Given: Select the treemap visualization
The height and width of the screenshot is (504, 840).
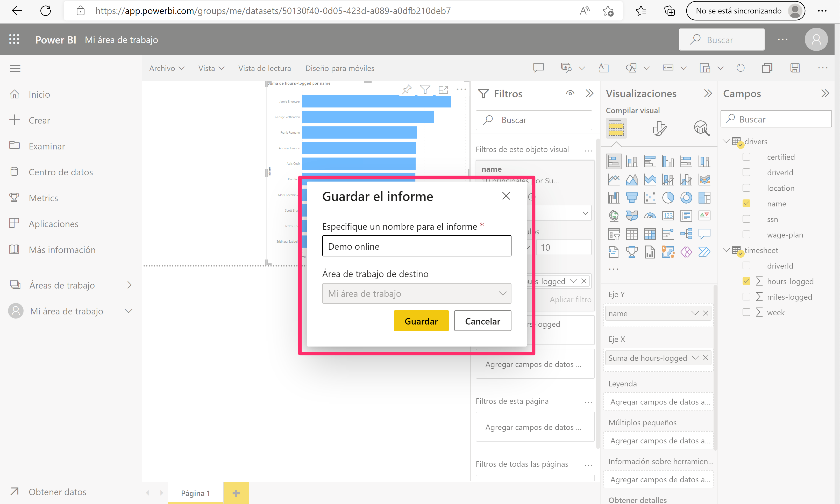Looking at the screenshot, I should pos(704,197).
